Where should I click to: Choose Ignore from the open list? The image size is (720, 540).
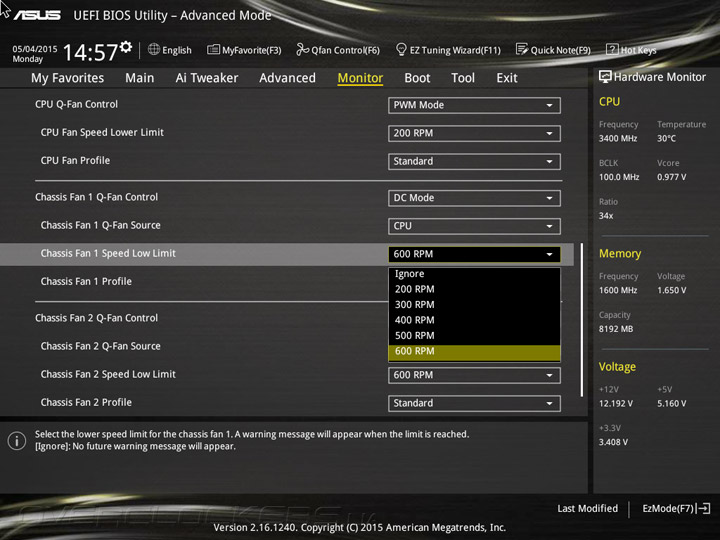[474, 274]
